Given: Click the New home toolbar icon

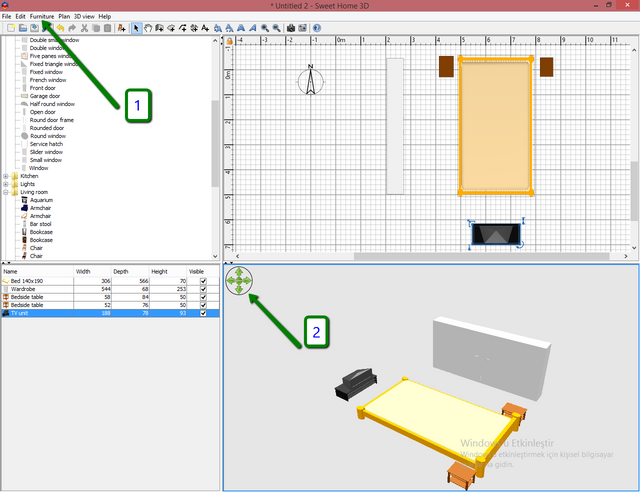Looking at the screenshot, I should [11, 28].
